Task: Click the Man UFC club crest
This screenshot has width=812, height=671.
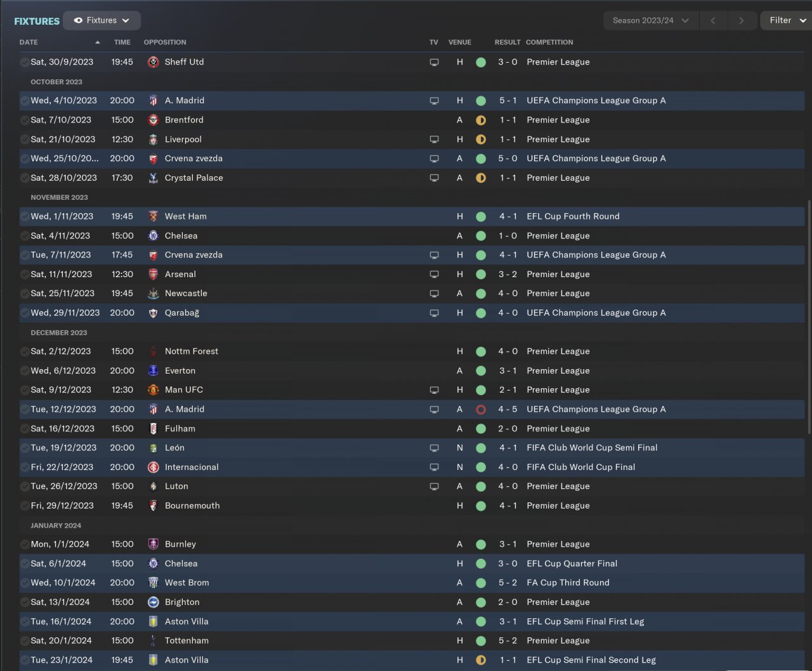Action: coord(153,390)
